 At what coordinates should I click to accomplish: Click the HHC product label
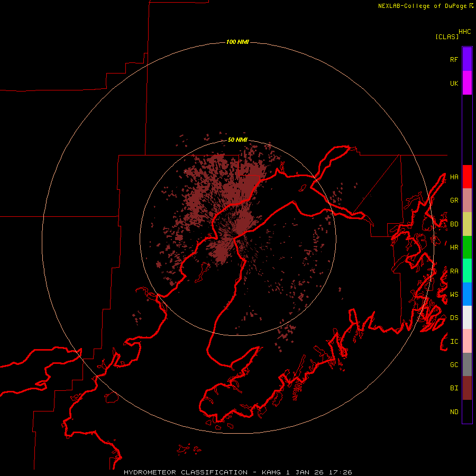click(x=464, y=32)
